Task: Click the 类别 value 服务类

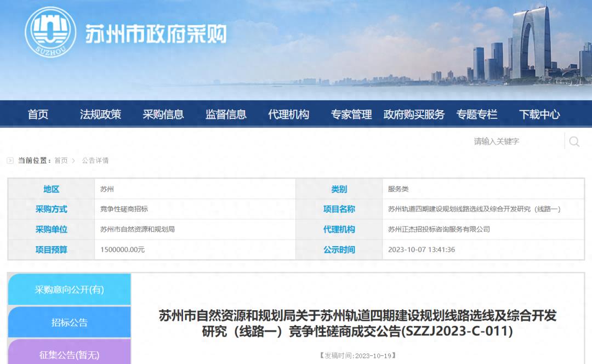Action: 398,189
